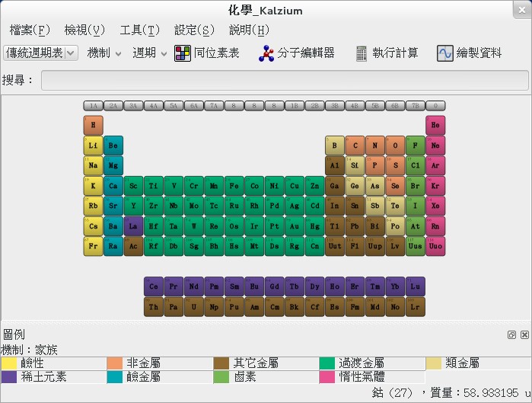This screenshot has height=403, width=532.
Task: Open the 設定(S) menu
Action: click(194, 30)
